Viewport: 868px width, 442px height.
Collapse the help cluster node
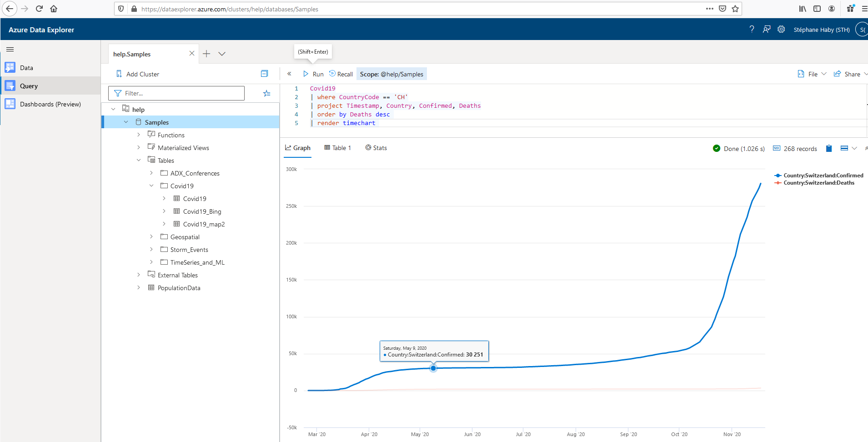pyautogui.click(x=113, y=109)
